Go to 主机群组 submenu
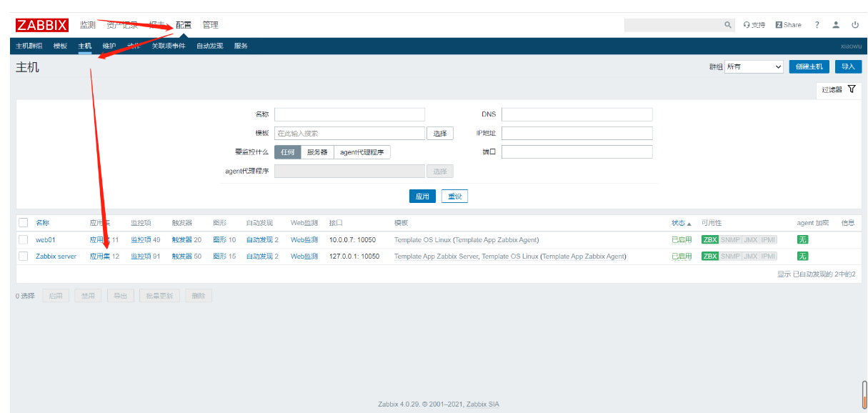Screen dimensions: 868x413 pos(29,46)
